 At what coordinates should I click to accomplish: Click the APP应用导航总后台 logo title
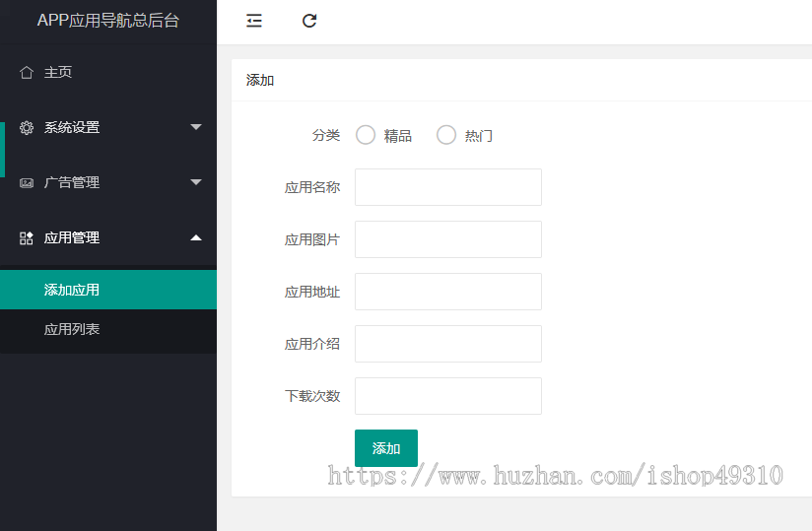click(x=108, y=21)
